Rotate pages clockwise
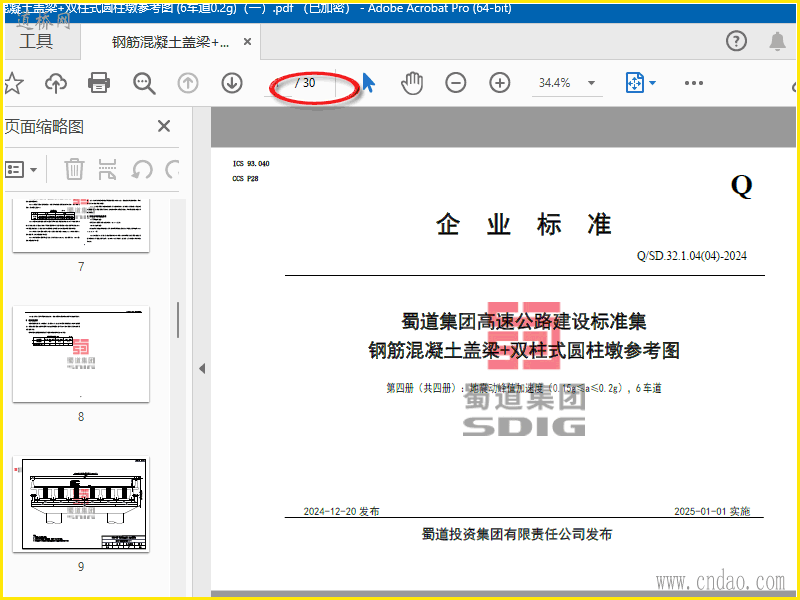This screenshot has width=800, height=600. coord(172,169)
